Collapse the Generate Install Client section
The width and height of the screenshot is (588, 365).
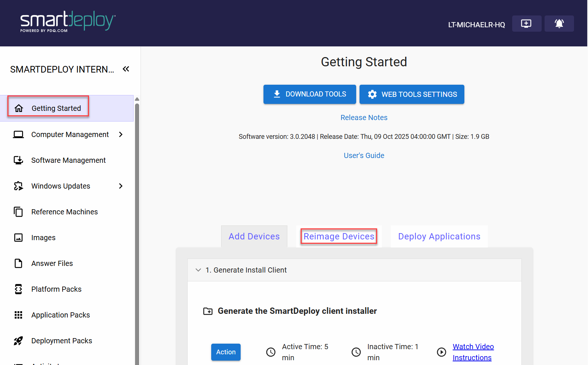(198, 270)
